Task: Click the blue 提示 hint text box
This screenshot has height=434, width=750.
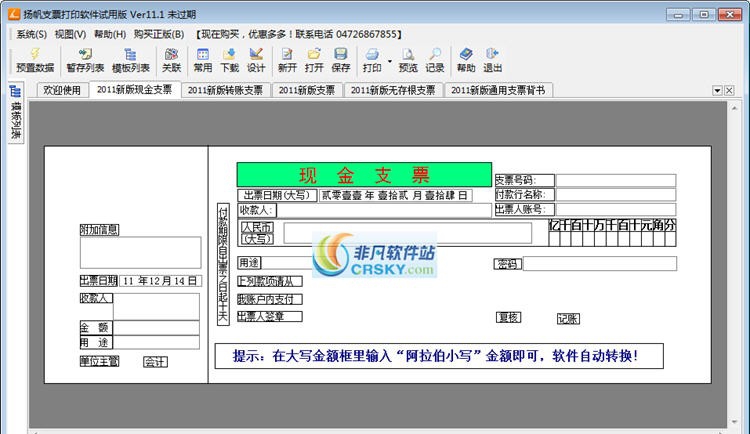Action: 439,356
